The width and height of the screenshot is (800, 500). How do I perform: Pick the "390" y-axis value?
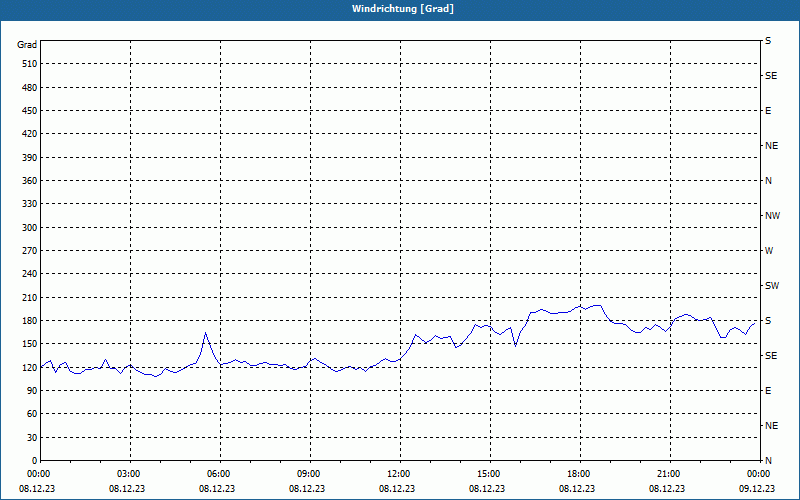(30, 158)
